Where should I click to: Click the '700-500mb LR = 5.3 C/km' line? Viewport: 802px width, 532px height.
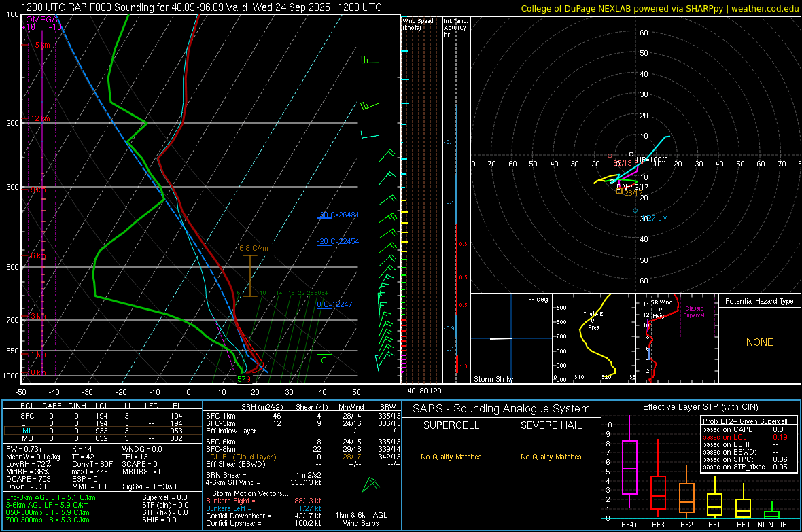tap(48, 520)
